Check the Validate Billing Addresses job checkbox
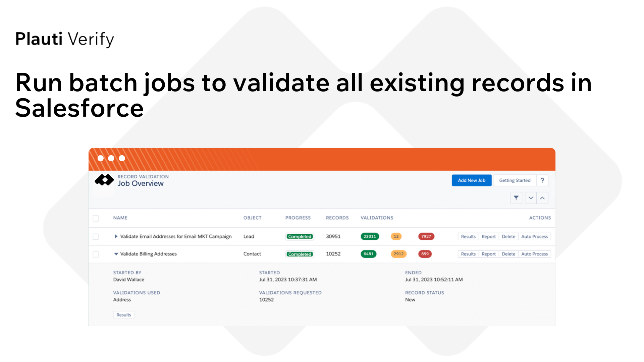 [96, 254]
